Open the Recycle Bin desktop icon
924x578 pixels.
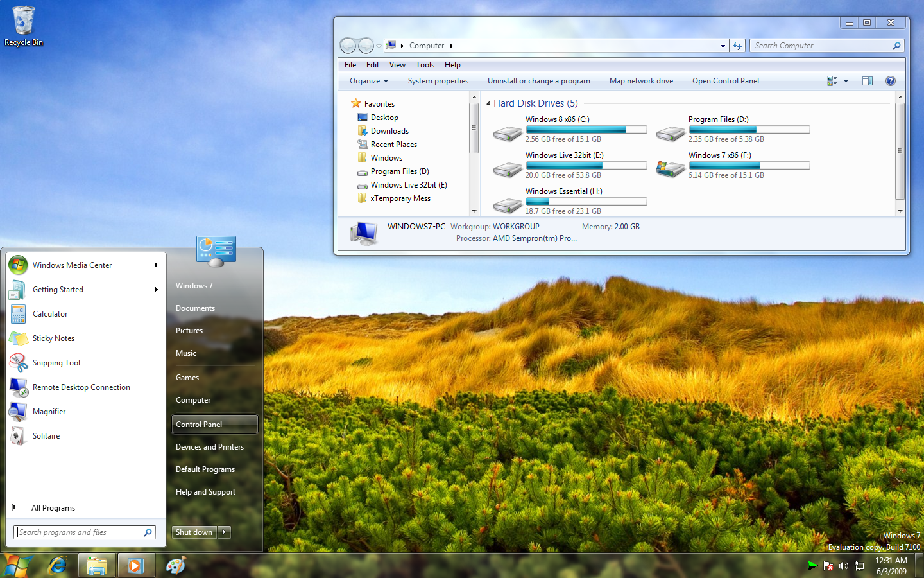[24, 26]
